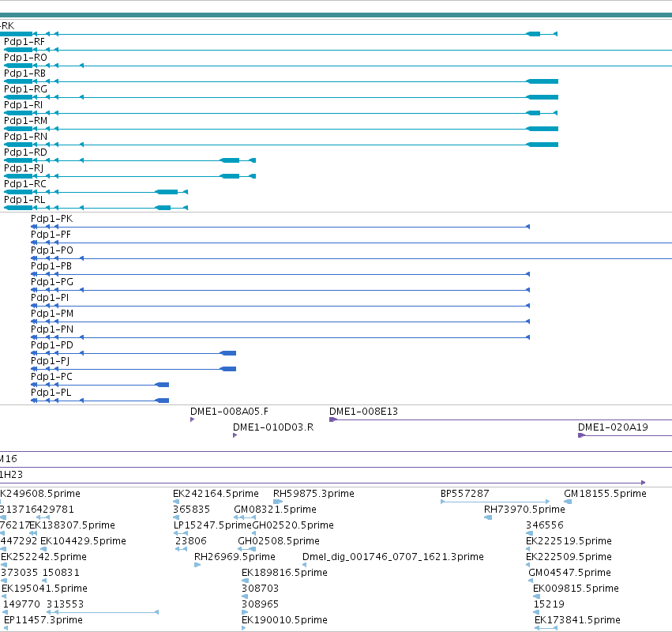Click the CDS block of Pdp1-PC
The height and width of the screenshot is (632, 672).
tap(162, 385)
